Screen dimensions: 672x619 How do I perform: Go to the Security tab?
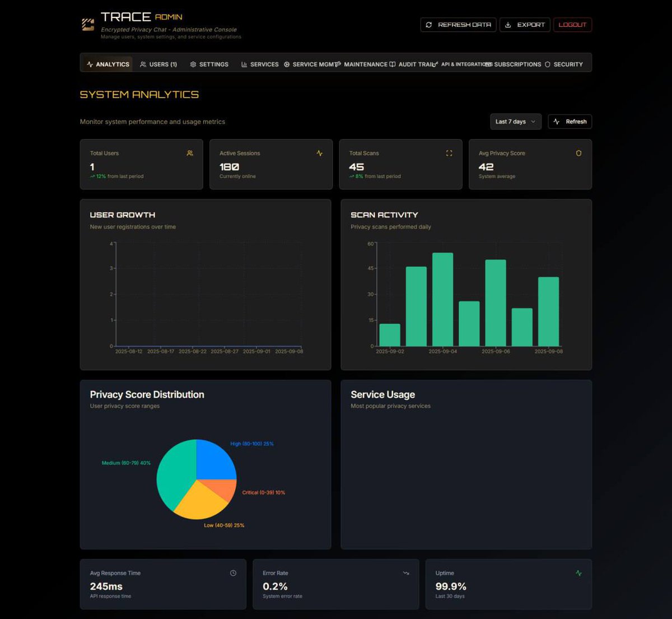coord(564,64)
